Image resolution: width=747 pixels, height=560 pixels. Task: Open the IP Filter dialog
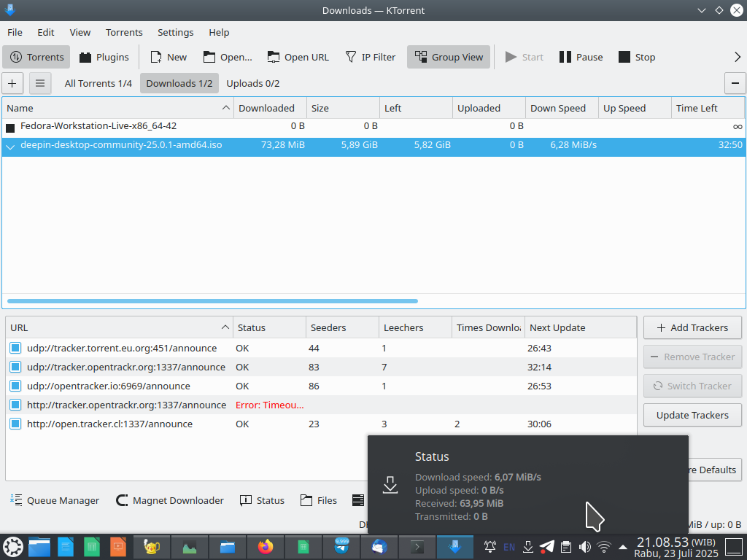370,57
